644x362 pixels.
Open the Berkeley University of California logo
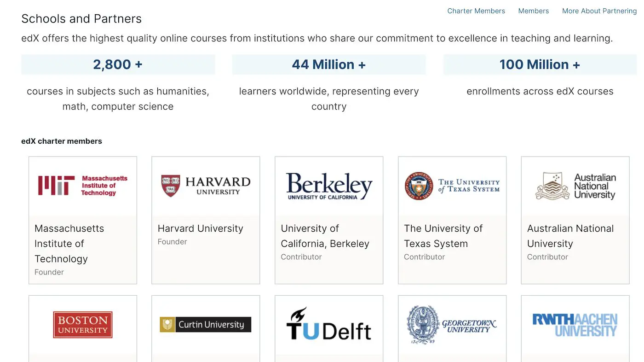329,186
